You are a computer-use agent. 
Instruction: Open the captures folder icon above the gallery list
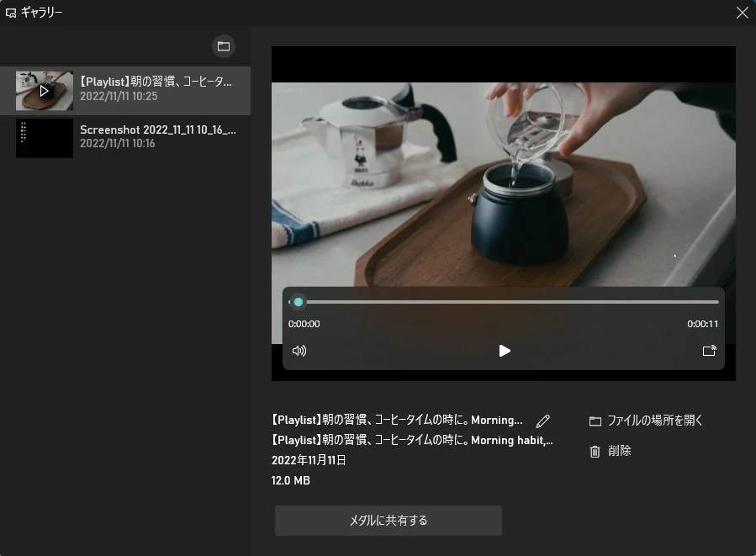[x=223, y=46]
